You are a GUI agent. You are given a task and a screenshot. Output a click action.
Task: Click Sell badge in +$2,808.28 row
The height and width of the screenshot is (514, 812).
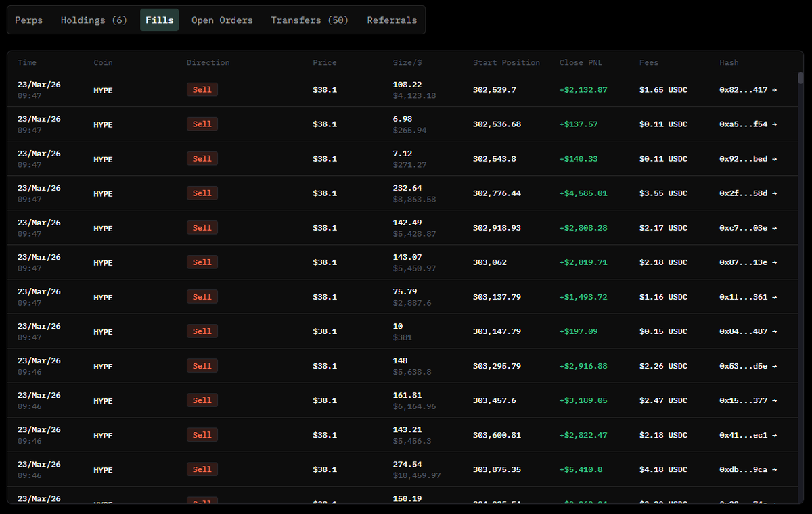(202, 227)
